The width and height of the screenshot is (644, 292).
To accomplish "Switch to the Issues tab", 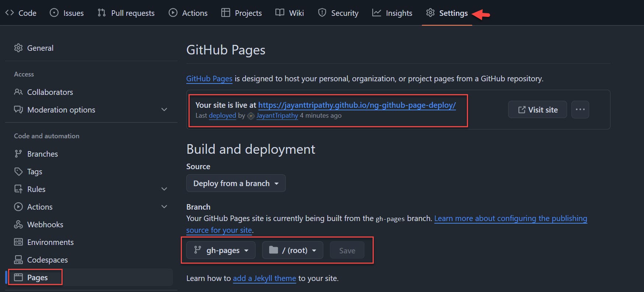I will 67,13.
